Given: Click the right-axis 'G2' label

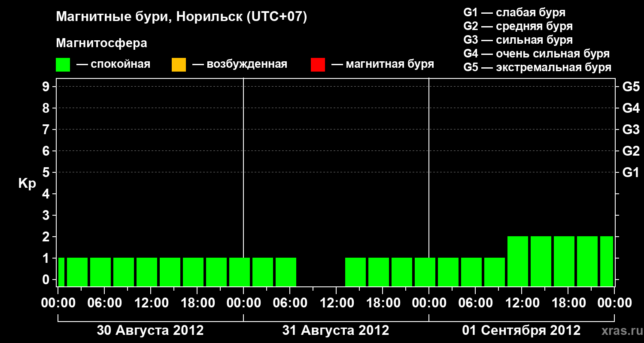Looking at the screenshot, I should click(631, 151).
